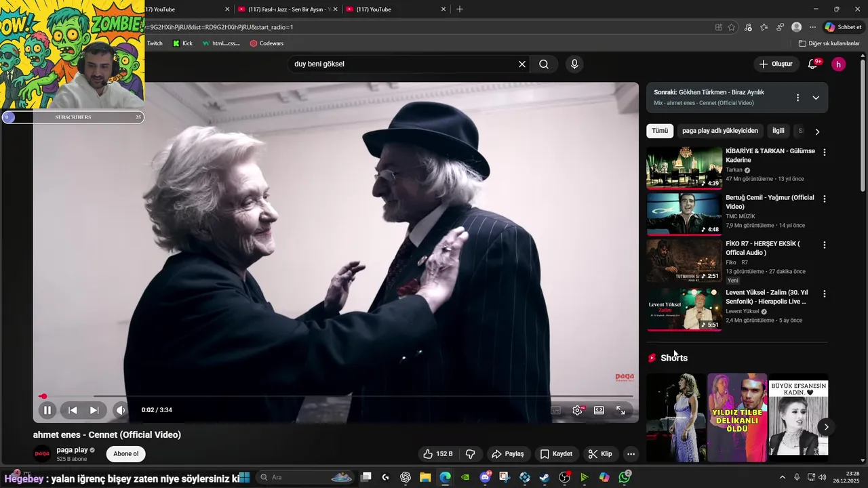Click the Kaydet save button

point(556,454)
